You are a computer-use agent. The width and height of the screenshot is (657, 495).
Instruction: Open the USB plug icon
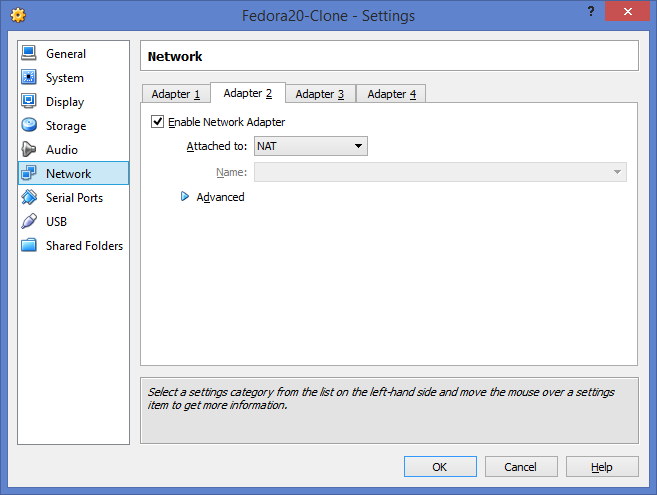click(29, 221)
